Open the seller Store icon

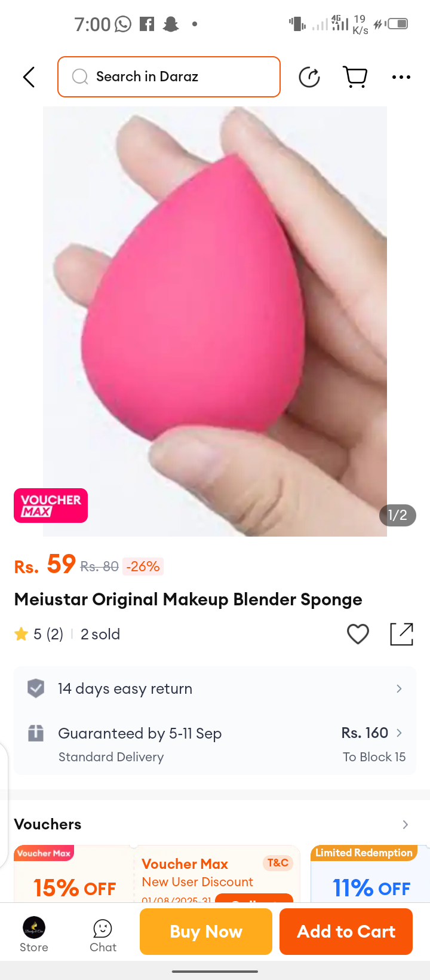point(34,935)
